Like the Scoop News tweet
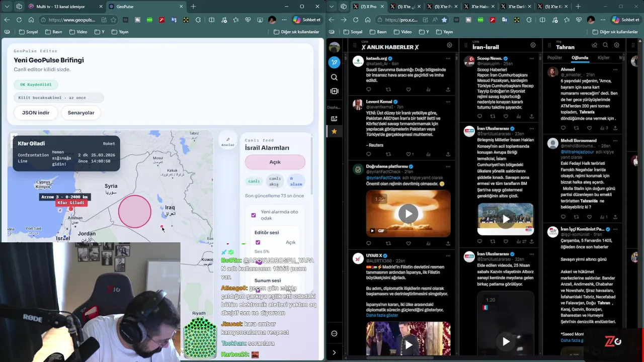Viewport: 644px width, 362px height. pos(506,116)
